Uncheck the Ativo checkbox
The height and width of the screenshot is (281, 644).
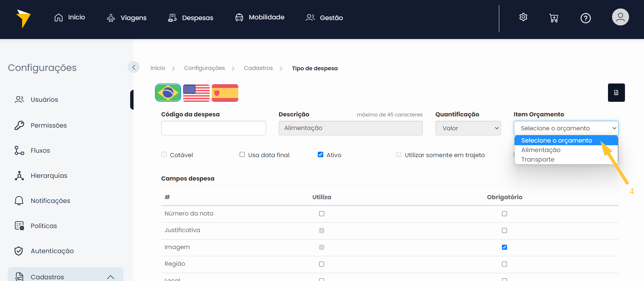pyautogui.click(x=320, y=155)
